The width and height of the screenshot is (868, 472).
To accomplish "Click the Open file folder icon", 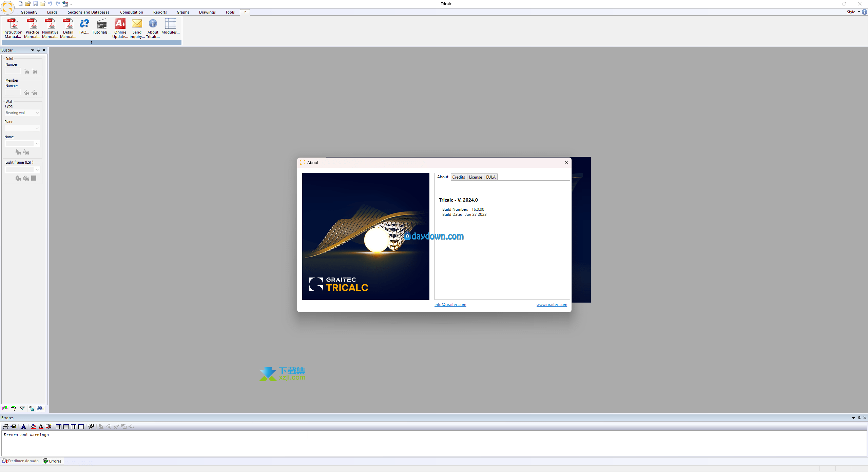I will pyautogui.click(x=28, y=4).
